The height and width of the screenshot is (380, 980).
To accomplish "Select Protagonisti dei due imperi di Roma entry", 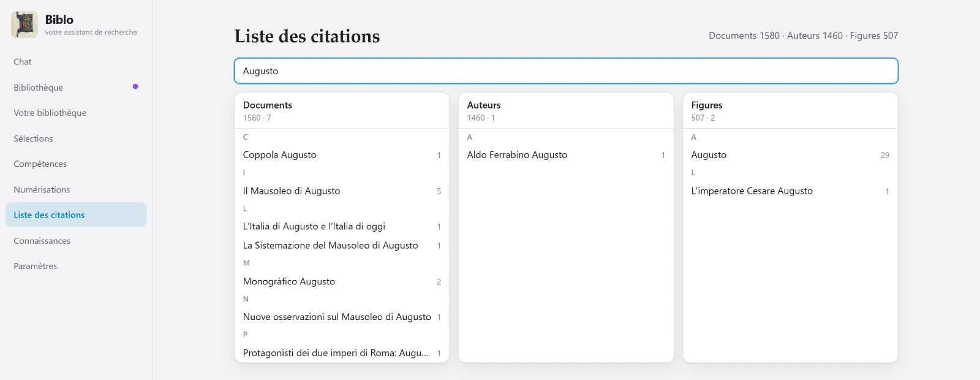I will 342,353.
